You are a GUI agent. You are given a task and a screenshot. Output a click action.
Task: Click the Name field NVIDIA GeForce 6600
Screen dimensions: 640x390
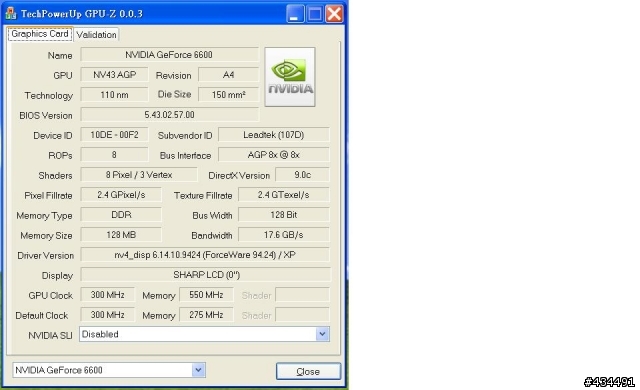click(169, 55)
